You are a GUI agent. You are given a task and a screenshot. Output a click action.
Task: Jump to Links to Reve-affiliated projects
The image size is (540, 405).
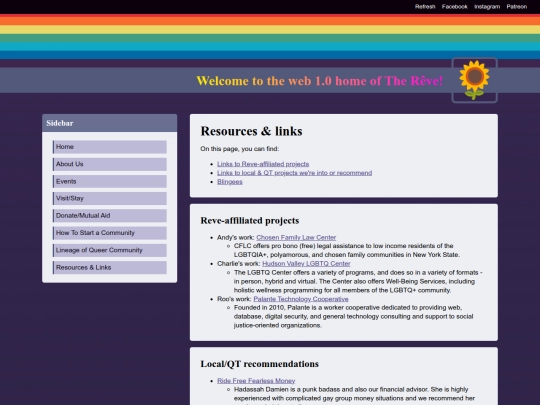263,164
